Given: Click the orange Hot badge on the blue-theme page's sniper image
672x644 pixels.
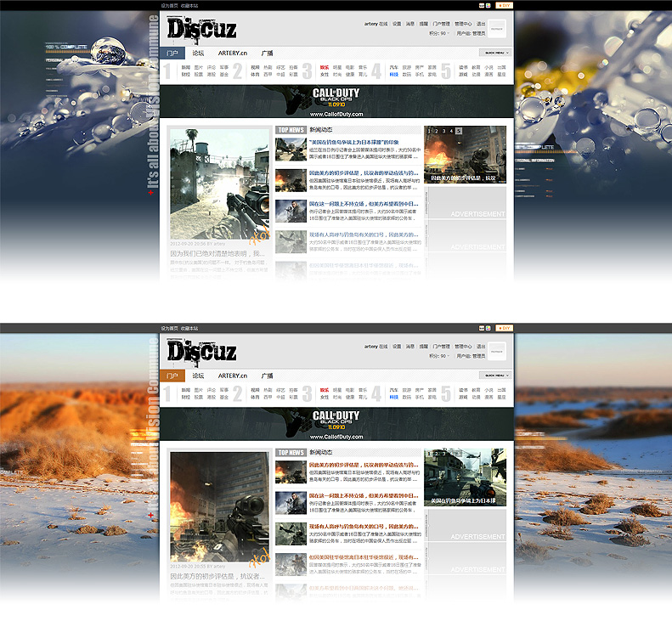Looking at the screenshot, I should coord(260,236).
